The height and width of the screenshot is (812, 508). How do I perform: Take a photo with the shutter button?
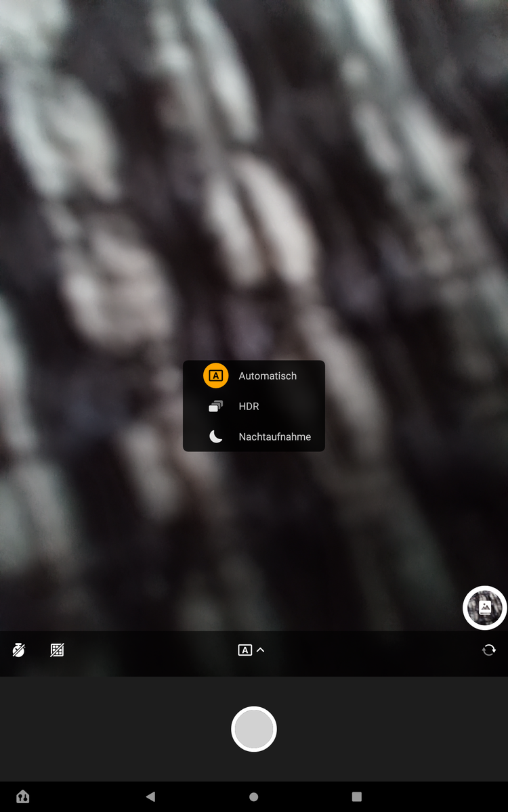[254, 729]
